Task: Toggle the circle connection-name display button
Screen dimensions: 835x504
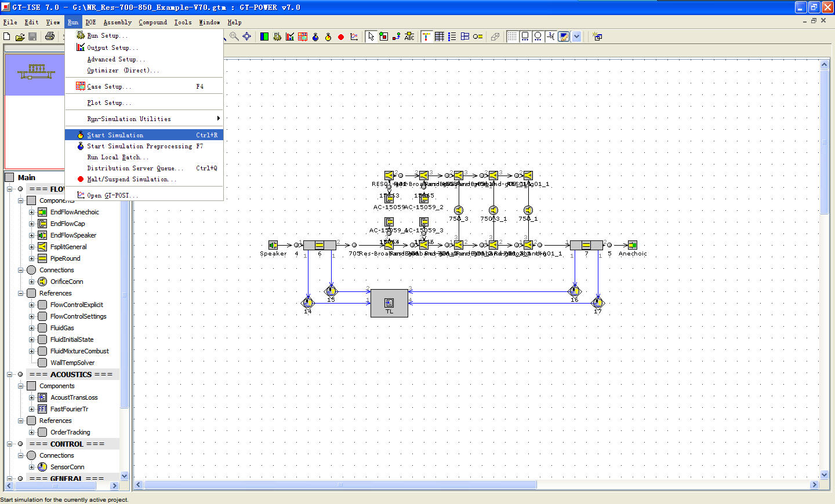Action: pyautogui.click(x=538, y=36)
